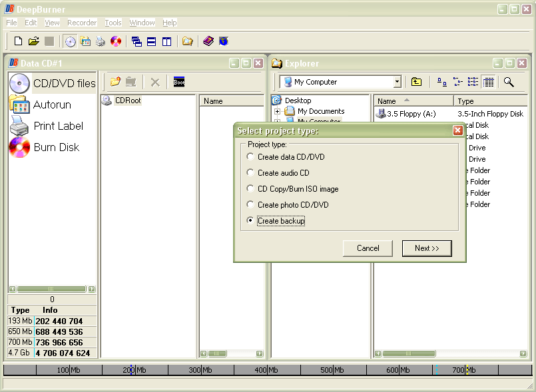Open Autorun section in sidebar
This screenshot has width=536, height=392.
pyautogui.click(x=41, y=104)
